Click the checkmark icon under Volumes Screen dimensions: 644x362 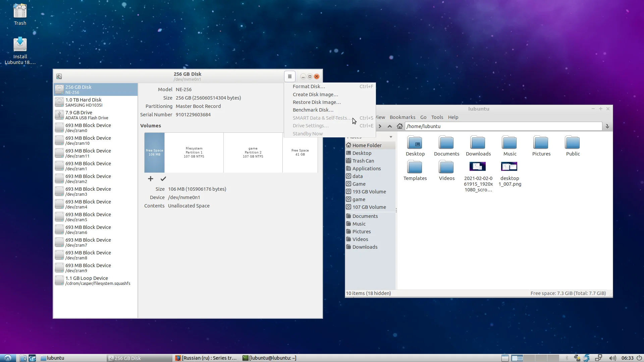pyautogui.click(x=163, y=179)
